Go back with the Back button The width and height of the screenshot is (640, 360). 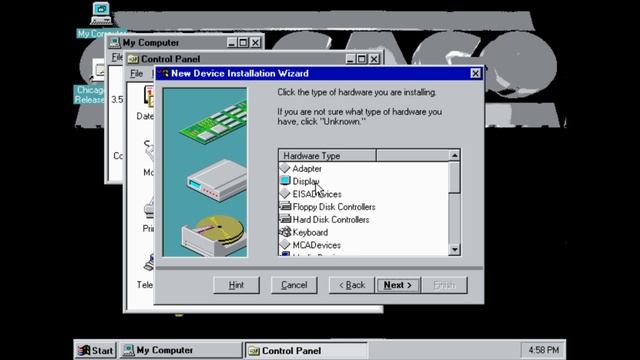point(351,285)
